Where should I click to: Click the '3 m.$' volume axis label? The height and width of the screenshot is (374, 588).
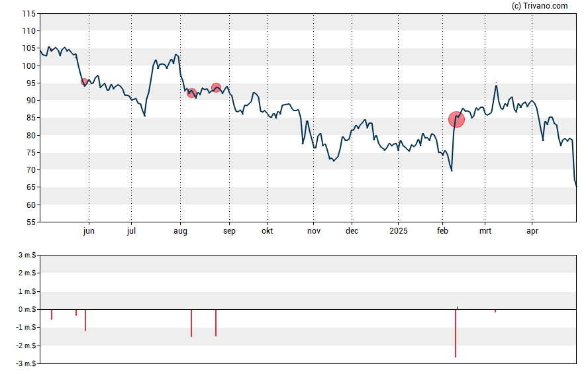[x=27, y=256]
